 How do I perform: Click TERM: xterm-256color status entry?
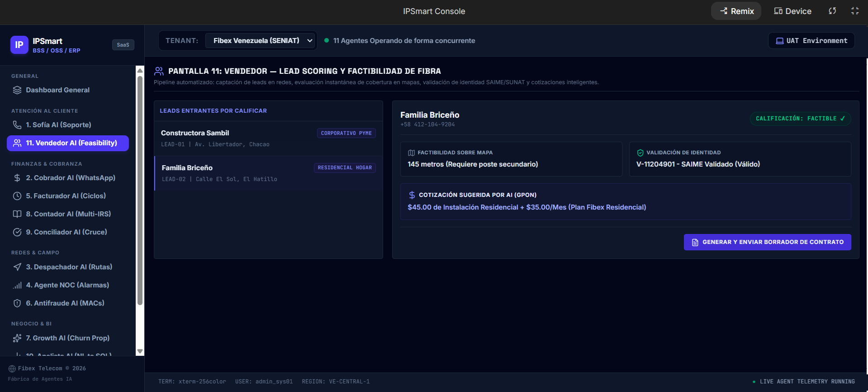192,382
